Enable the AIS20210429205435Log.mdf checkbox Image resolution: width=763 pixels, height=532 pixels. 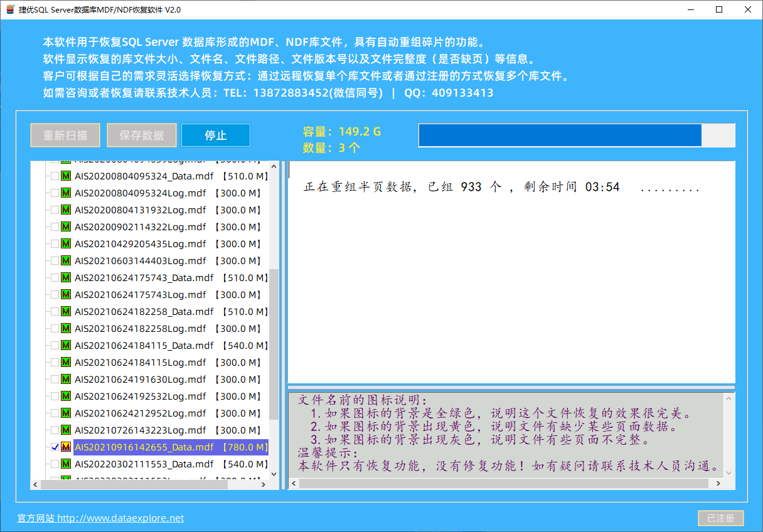(x=55, y=244)
